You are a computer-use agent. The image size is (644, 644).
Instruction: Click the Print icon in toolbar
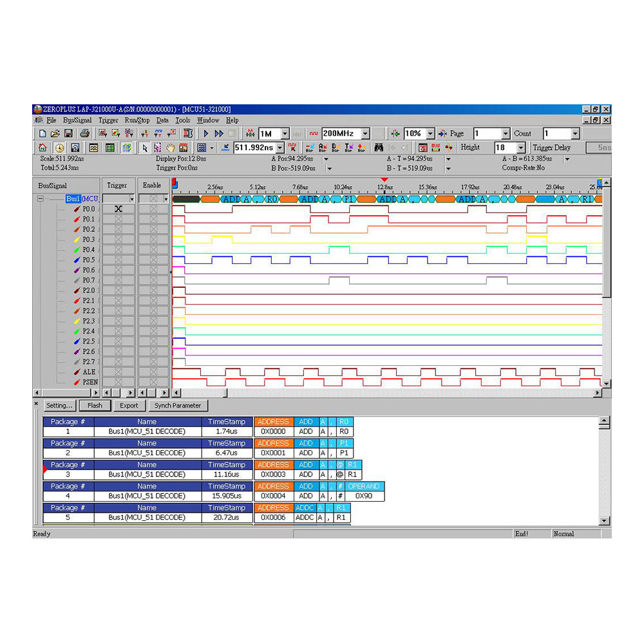pos(84,133)
